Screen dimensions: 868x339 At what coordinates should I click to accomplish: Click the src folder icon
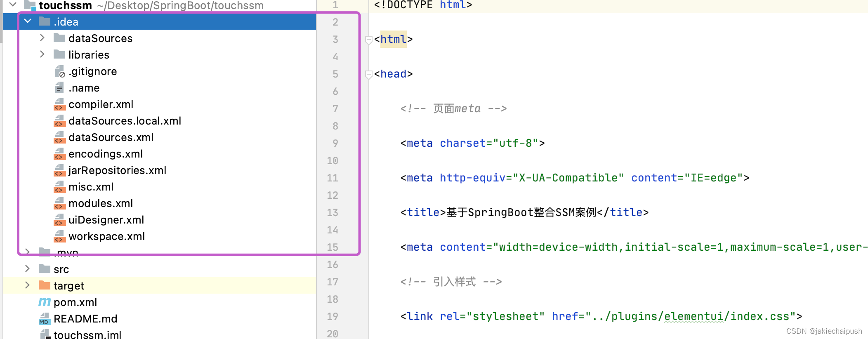coord(45,269)
